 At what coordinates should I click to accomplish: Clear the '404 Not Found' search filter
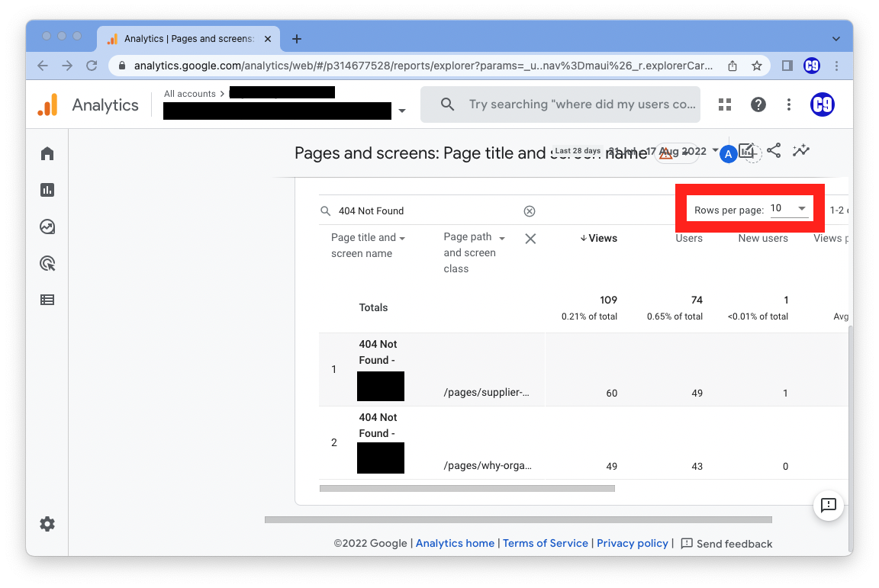click(529, 211)
